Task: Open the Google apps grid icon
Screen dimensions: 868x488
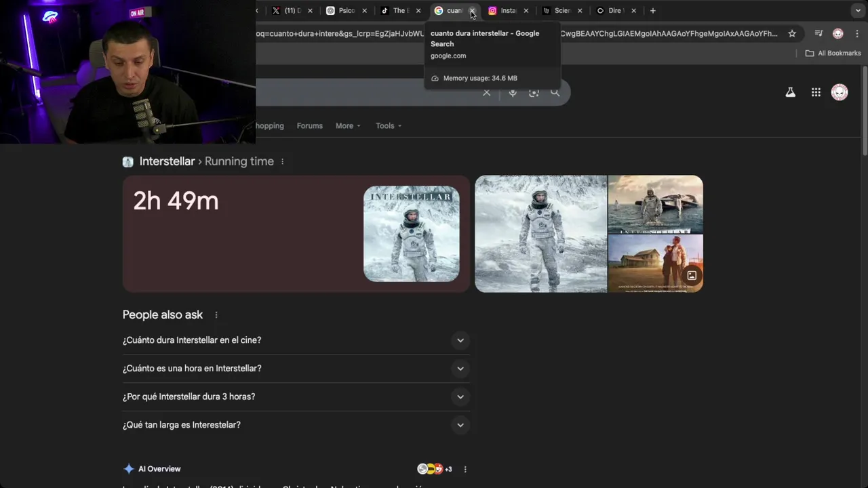Action: pyautogui.click(x=816, y=92)
